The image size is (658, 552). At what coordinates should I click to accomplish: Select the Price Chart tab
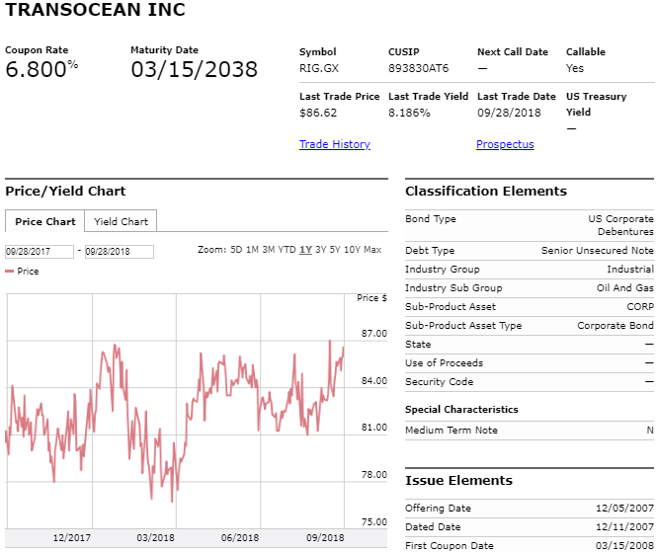tap(45, 221)
